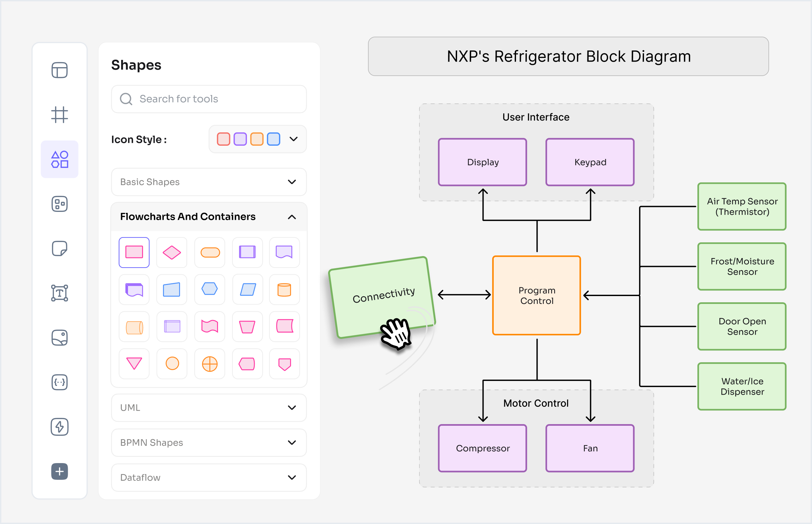The image size is (812, 524).
Task: Expand the Dataflow section
Action: tap(209, 478)
